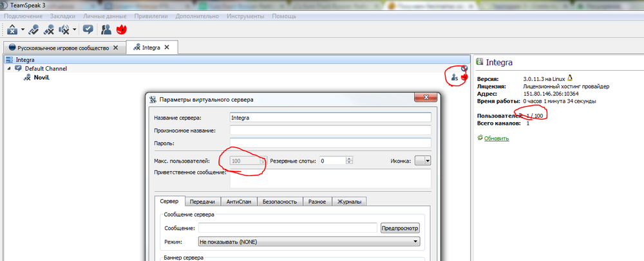This screenshot has width=644, height=261.
Task: Click the Linux penguin icon beside the version
Action: pyautogui.click(x=570, y=78)
